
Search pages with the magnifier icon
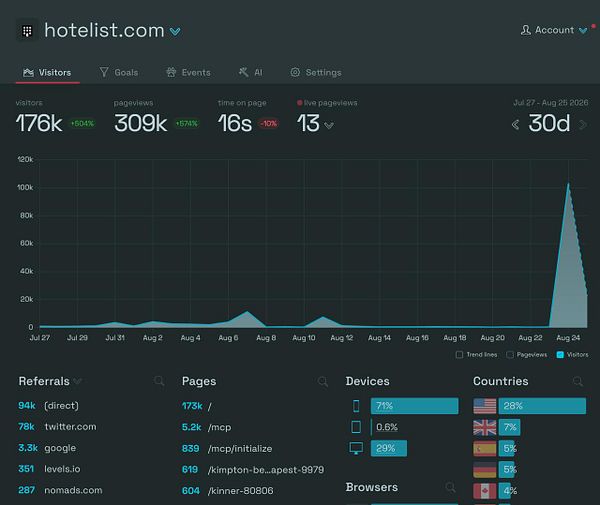[x=323, y=381]
